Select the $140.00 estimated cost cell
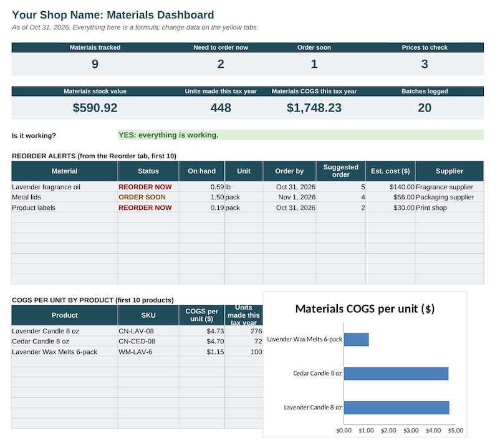 pyautogui.click(x=390, y=187)
